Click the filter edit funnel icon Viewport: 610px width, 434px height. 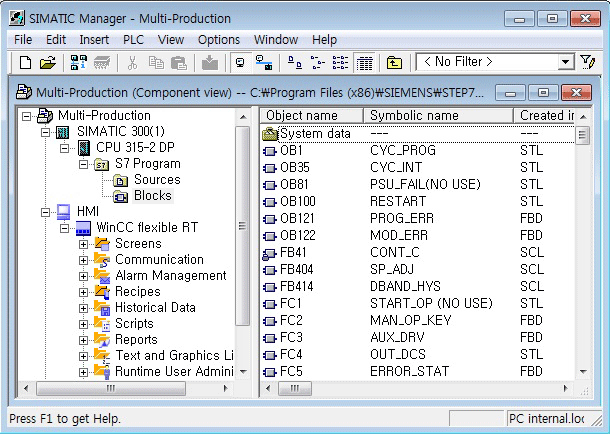(x=587, y=62)
